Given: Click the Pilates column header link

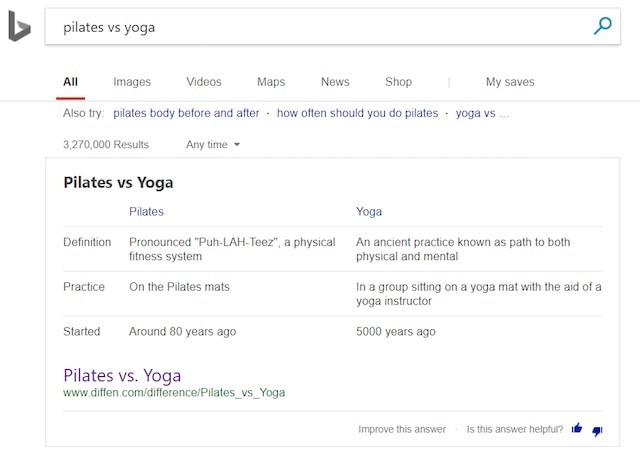Looking at the screenshot, I should point(146,212).
